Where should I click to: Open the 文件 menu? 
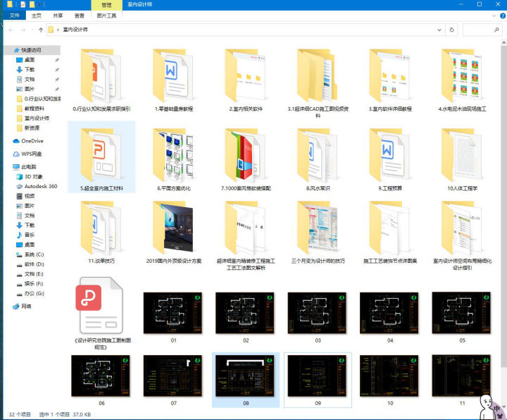coord(14,15)
